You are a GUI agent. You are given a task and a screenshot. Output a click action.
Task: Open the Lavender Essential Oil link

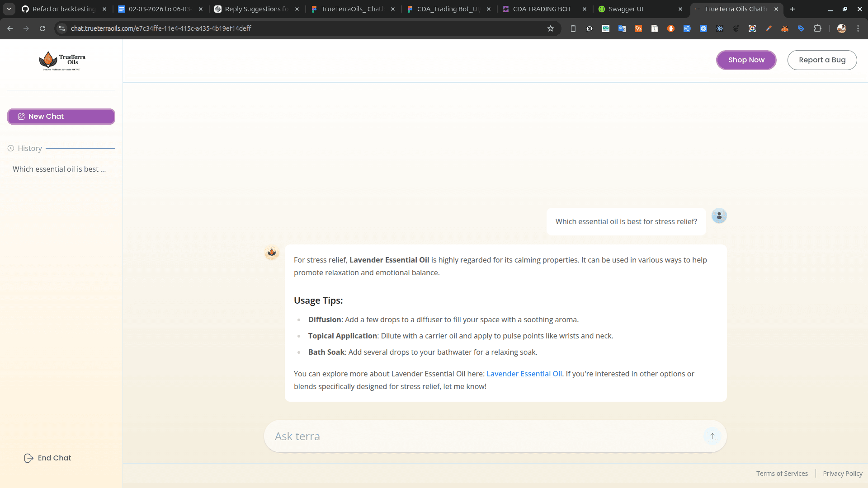524,374
